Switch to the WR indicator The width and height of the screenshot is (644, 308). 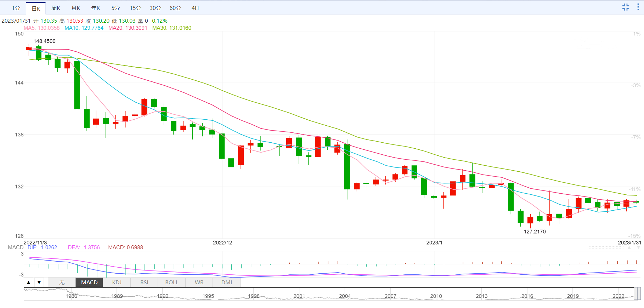click(199, 283)
